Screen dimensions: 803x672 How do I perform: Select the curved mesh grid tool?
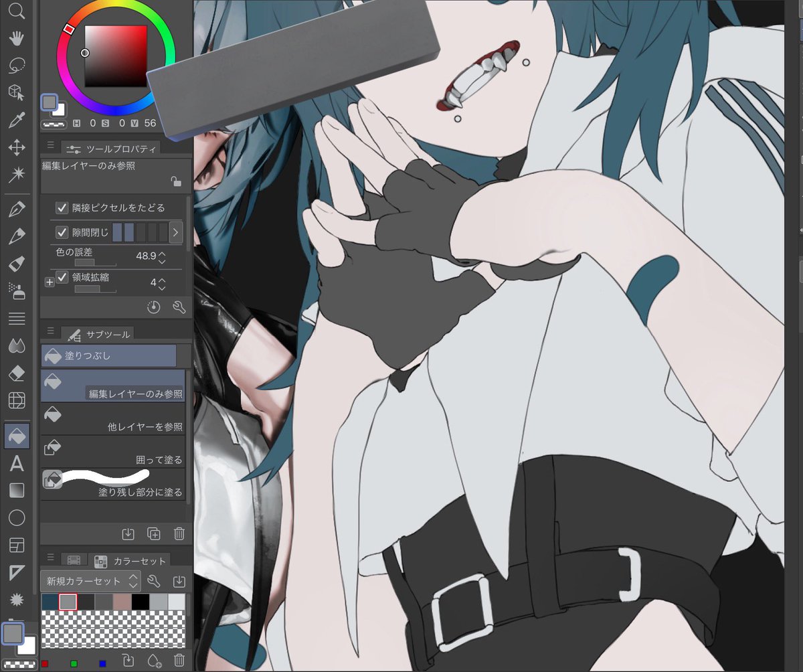point(17,401)
